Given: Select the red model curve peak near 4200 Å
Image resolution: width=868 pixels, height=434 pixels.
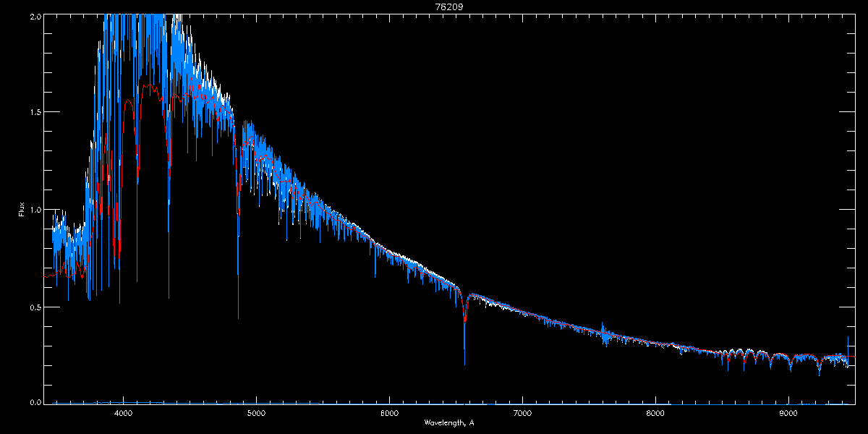Looking at the screenshot, I should click(x=148, y=85).
